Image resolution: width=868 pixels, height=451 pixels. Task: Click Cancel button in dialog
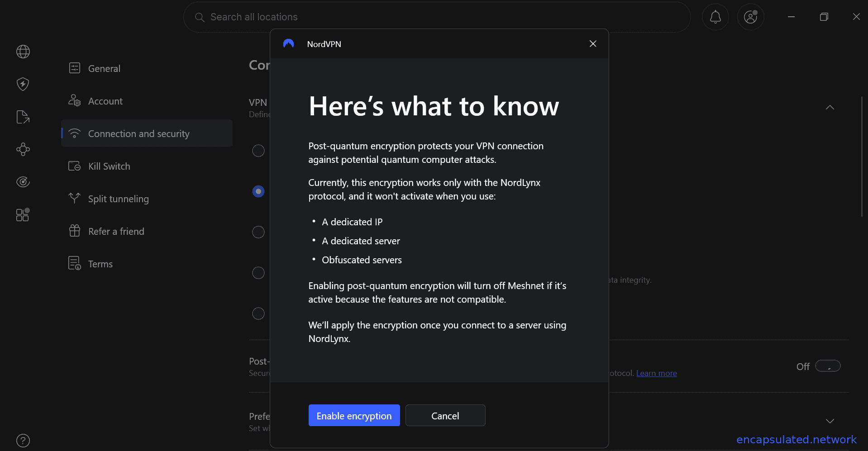[445, 415]
